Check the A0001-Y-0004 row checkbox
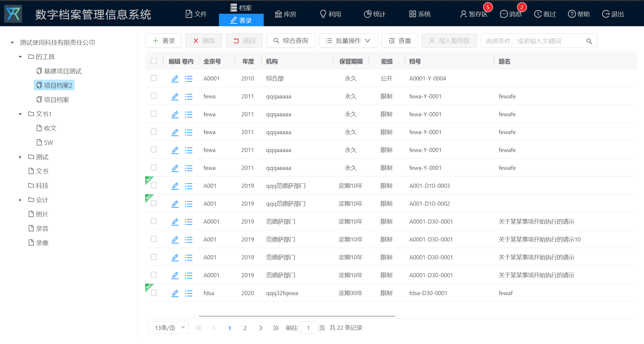The width and height of the screenshot is (644, 344). pos(154,78)
